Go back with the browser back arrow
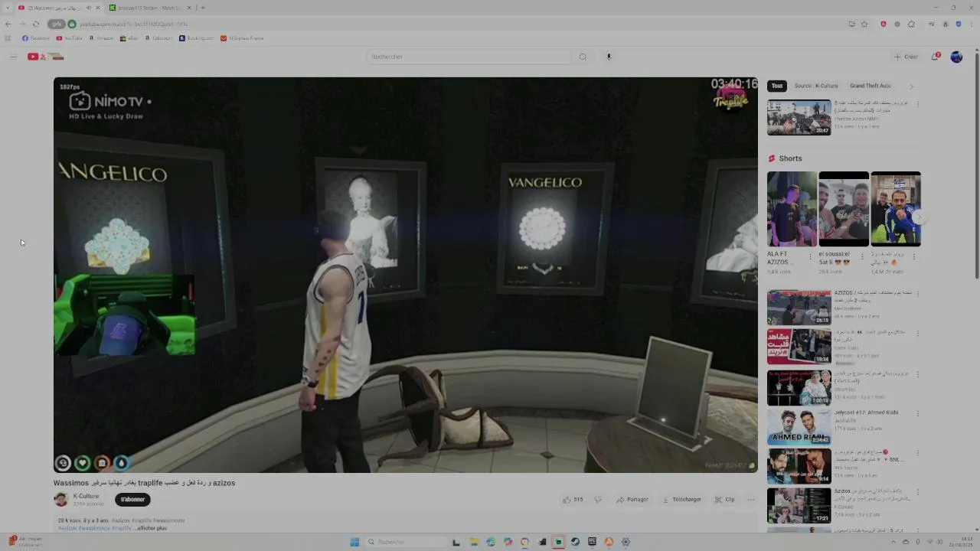This screenshot has width=980, height=551. 8,24
